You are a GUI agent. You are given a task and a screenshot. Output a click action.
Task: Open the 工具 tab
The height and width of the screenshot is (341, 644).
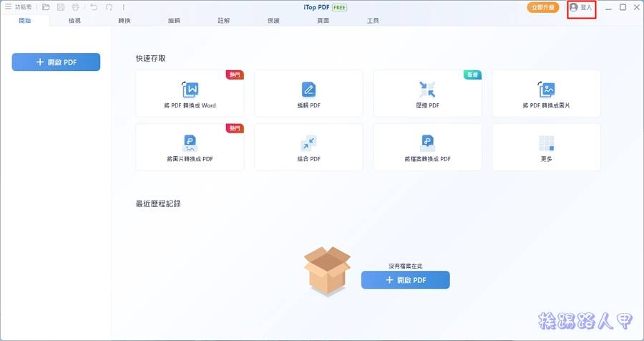coord(373,21)
